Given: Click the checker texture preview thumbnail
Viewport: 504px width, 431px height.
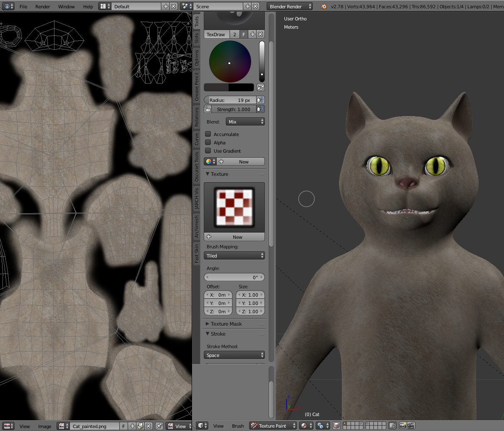Looking at the screenshot, I should tap(234, 207).
